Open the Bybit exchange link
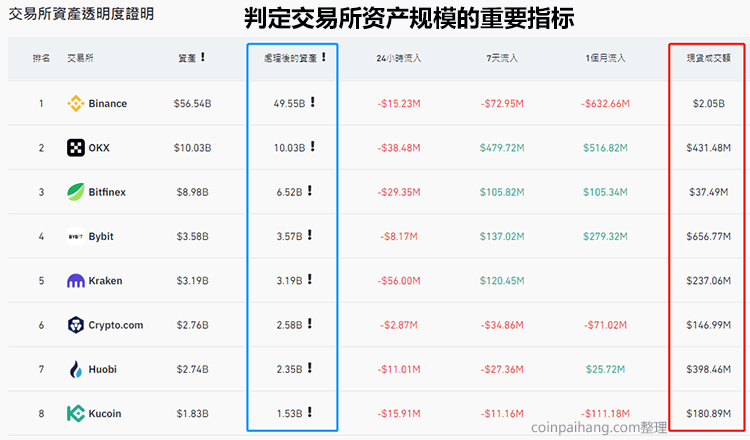750x440 pixels. point(101,236)
